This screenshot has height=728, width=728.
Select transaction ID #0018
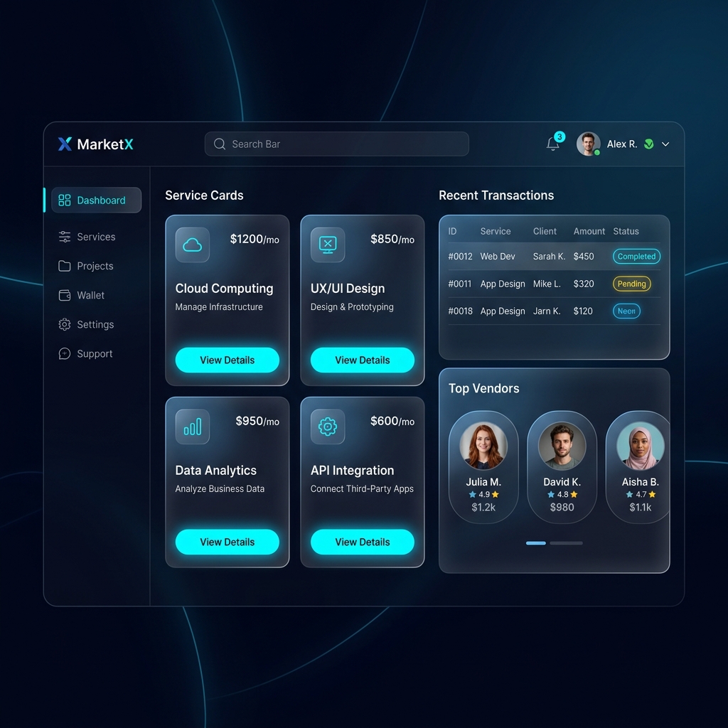(x=460, y=311)
